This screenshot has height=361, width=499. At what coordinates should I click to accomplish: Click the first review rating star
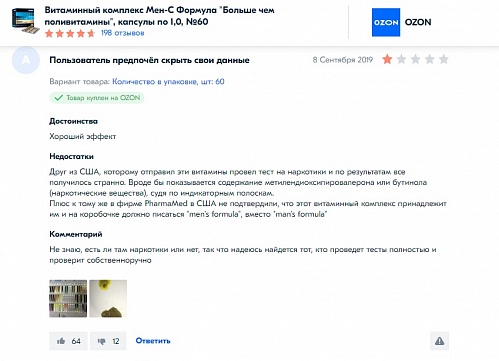pos(387,59)
